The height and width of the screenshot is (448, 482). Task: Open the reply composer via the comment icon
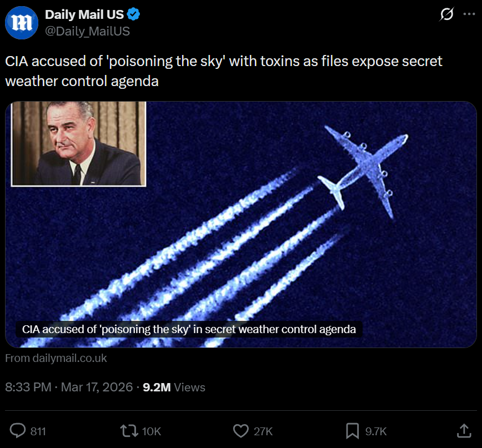pyautogui.click(x=19, y=431)
